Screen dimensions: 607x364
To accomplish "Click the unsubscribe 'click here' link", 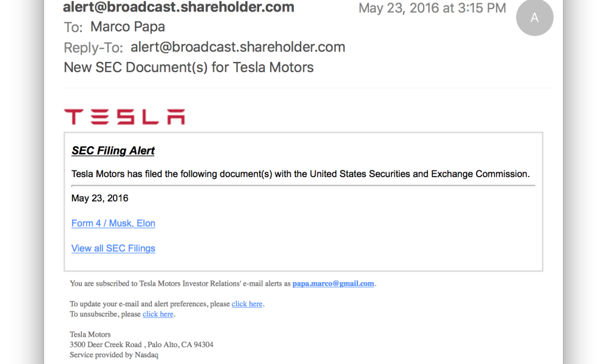I will pyautogui.click(x=158, y=314).
